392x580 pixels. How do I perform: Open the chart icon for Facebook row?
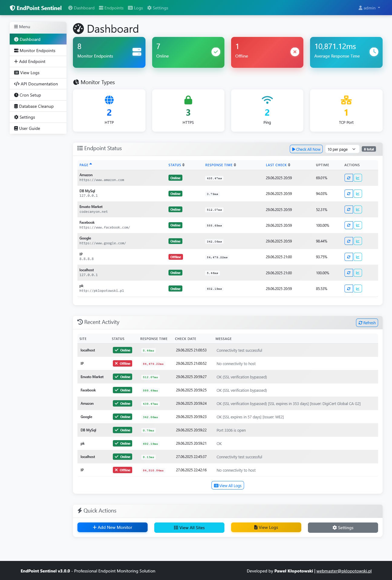point(358,225)
